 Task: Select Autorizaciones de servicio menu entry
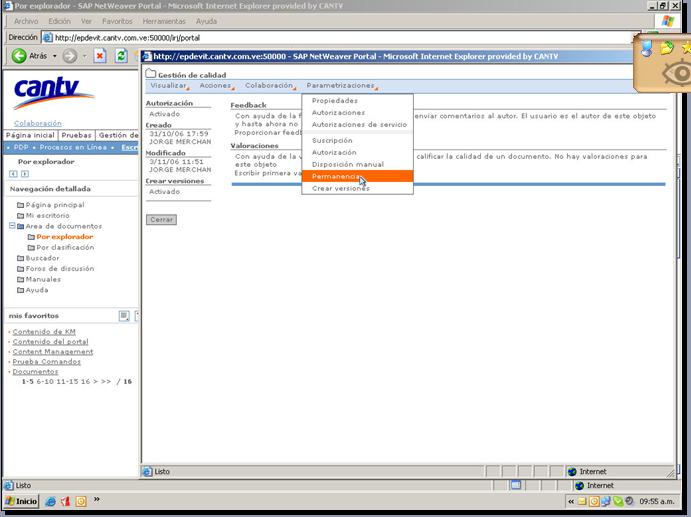pyautogui.click(x=357, y=125)
